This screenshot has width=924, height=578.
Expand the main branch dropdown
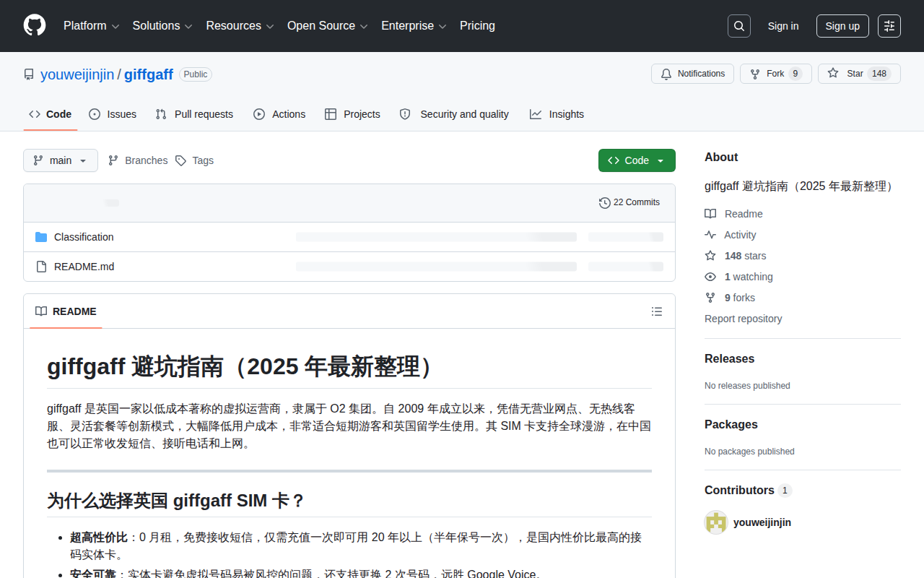point(61,160)
